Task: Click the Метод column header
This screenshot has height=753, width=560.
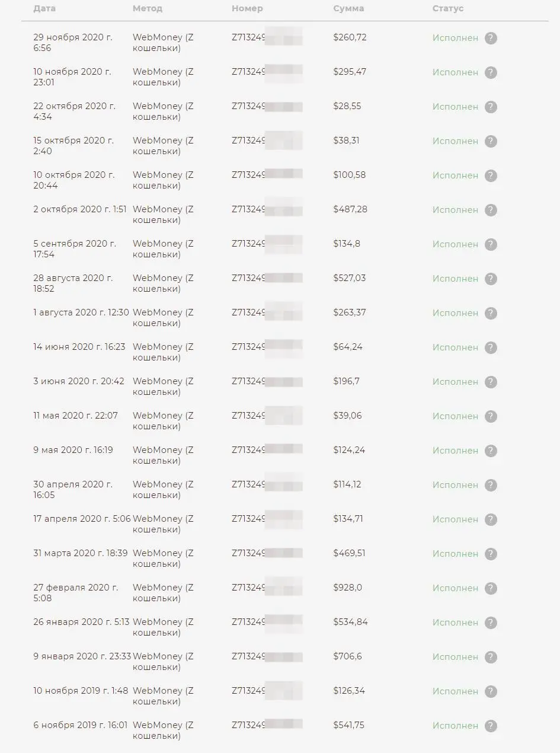Action: (x=148, y=9)
